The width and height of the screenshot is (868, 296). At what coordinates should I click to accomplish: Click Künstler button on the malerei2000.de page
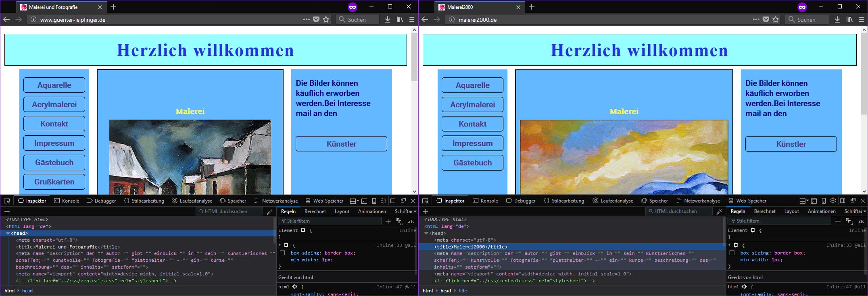791,144
